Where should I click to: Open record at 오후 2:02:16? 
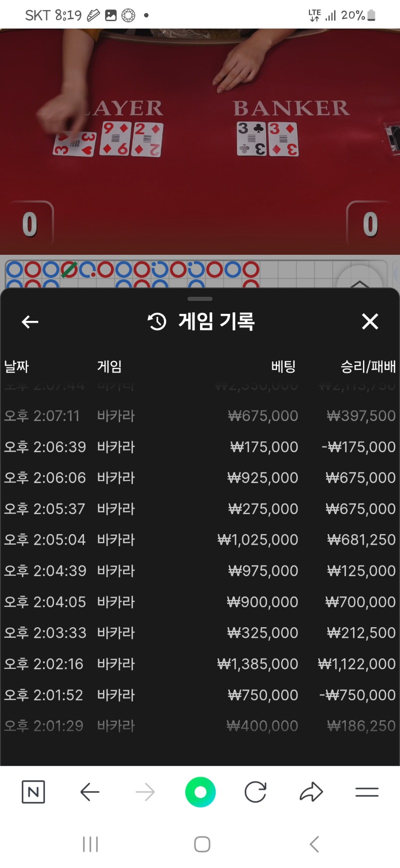coord(200,664)
